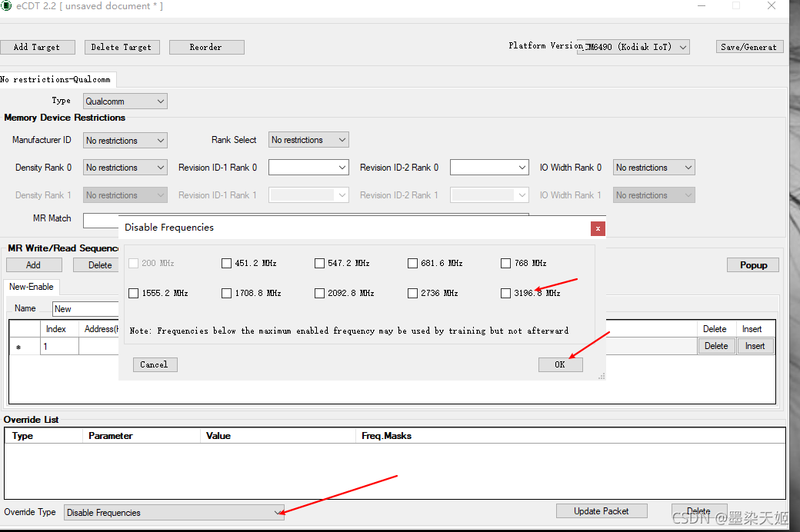
Task: Click the eCDT application icon in title bar
Action: click(x=6, y=5)
